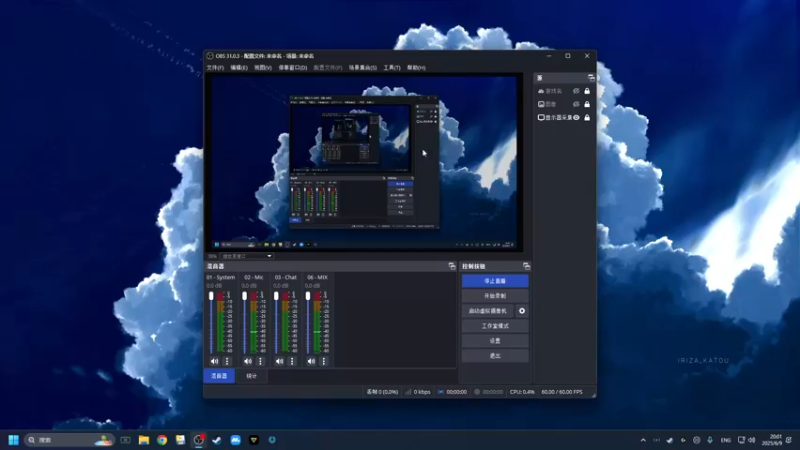
Task: Open settings from controls panel
Action: [x=495, y=341]
